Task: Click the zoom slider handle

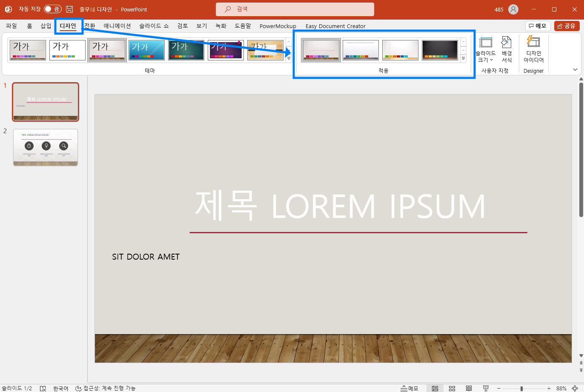Action: pos(521,388)
